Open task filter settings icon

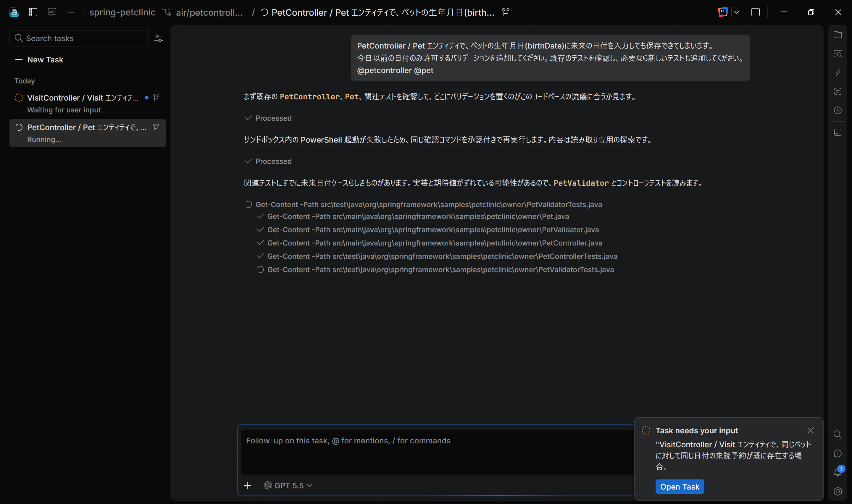159,38
